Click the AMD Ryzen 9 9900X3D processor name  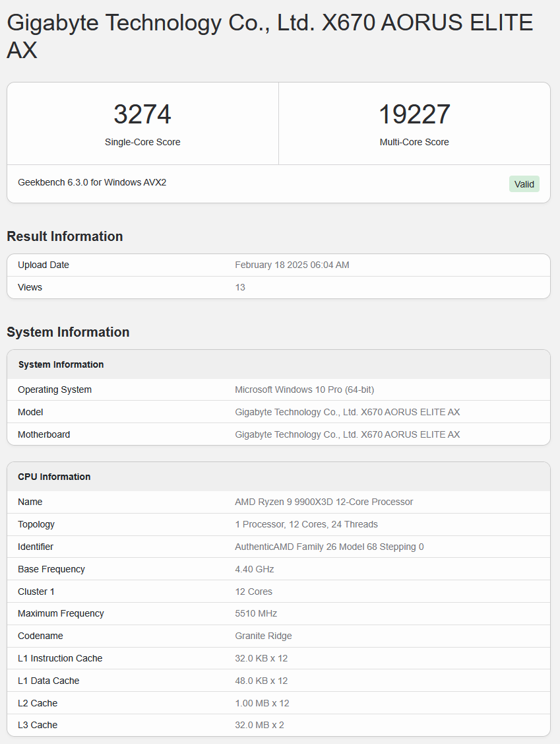pyautogui.click(x=324, y=502)
